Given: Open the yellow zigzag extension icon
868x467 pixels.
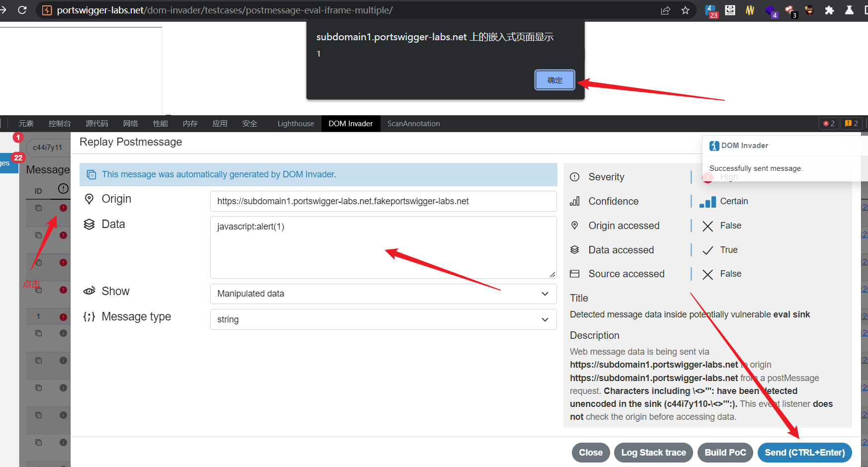Looking at the screenshot, I should [x=750, y=10].
